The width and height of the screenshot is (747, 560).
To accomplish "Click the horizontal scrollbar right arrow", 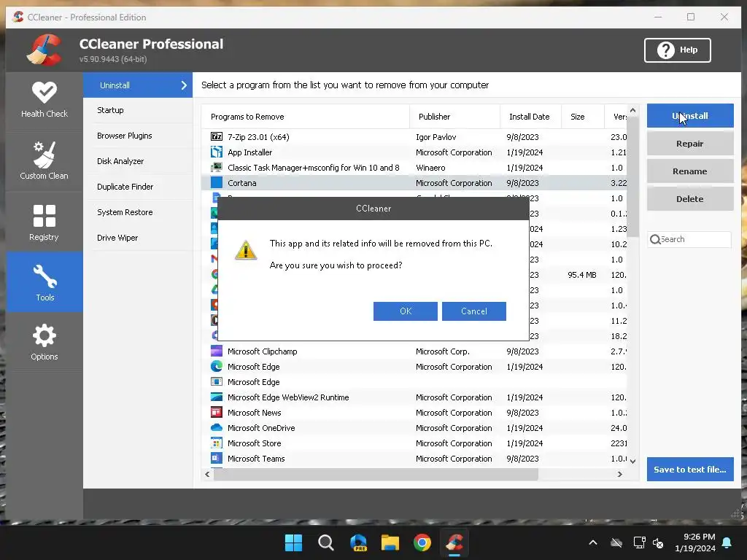I will pyautogui.click(x=620, y=474).
